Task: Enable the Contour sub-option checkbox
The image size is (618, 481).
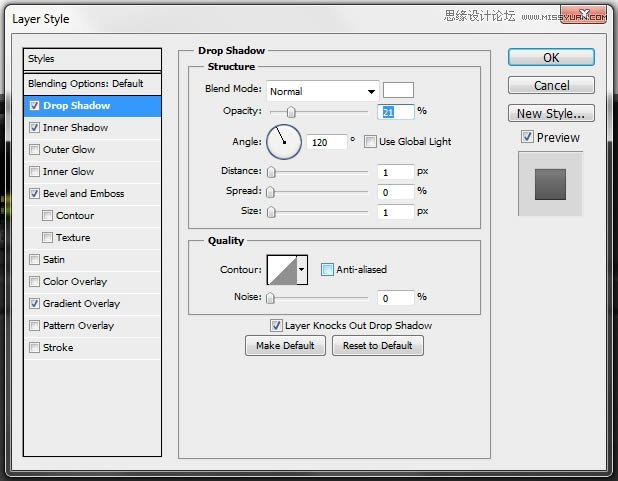Action: (x=47, y=216)
